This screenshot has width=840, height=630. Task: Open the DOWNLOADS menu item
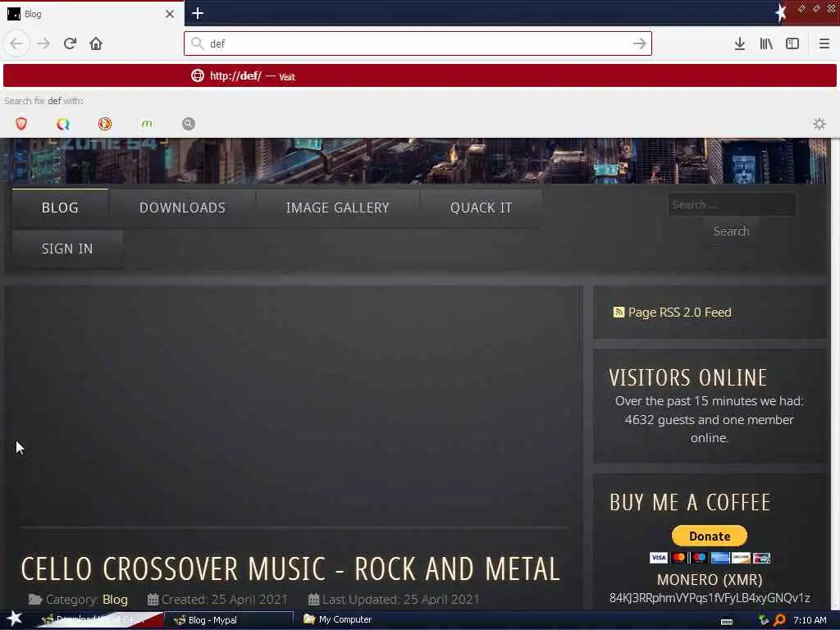tap(182, 208)
